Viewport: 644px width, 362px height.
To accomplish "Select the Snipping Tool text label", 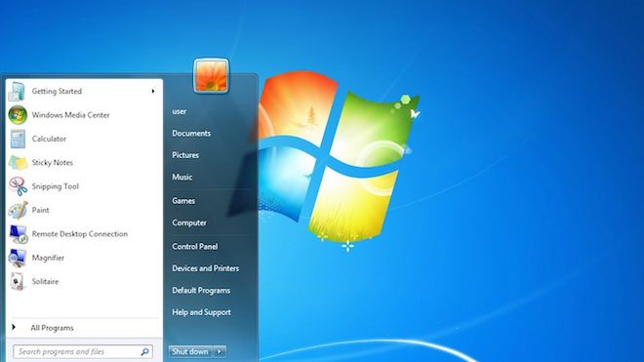I will 55,186.
